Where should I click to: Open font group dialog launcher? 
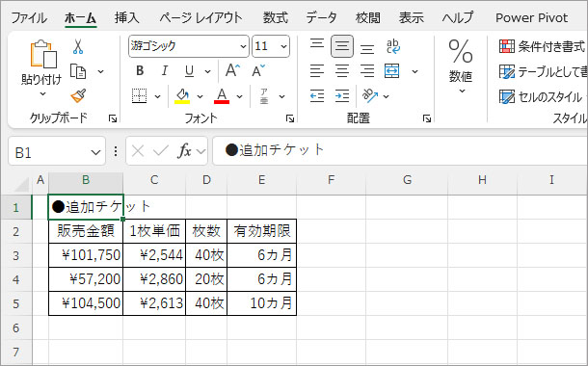tap(289, 118)
